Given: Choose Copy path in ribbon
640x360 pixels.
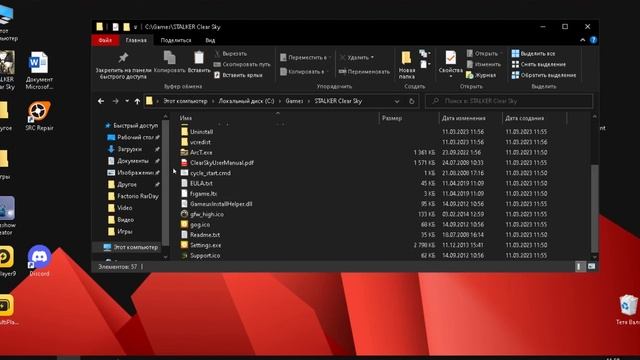Looking at the screenshot, I should click(242, 64).
